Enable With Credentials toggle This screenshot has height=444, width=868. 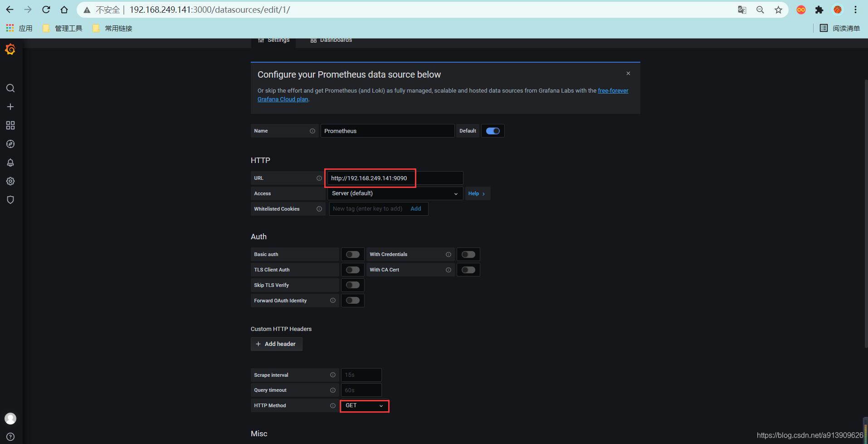tap(468, 254)
